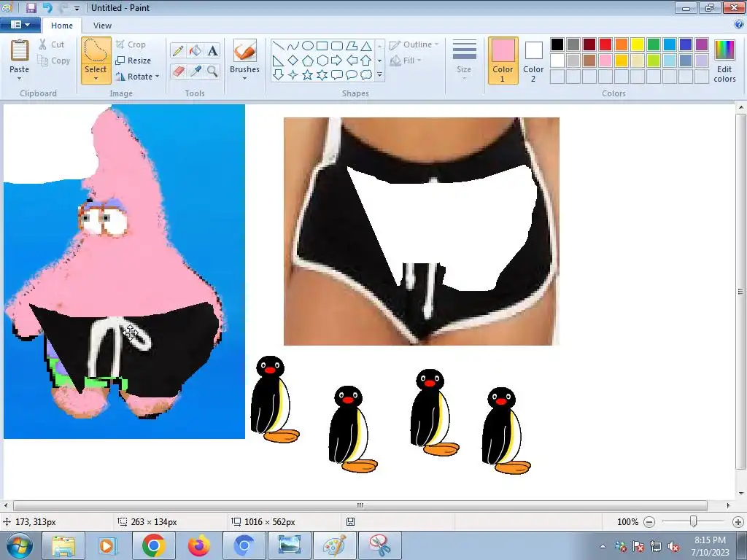Click the Paste clipboard icon
This screenshot has width=747, height=560.
click(20, 50)
